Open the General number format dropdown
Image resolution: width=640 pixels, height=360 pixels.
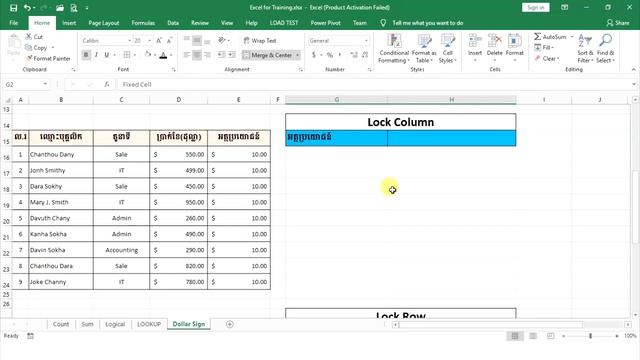366,41
